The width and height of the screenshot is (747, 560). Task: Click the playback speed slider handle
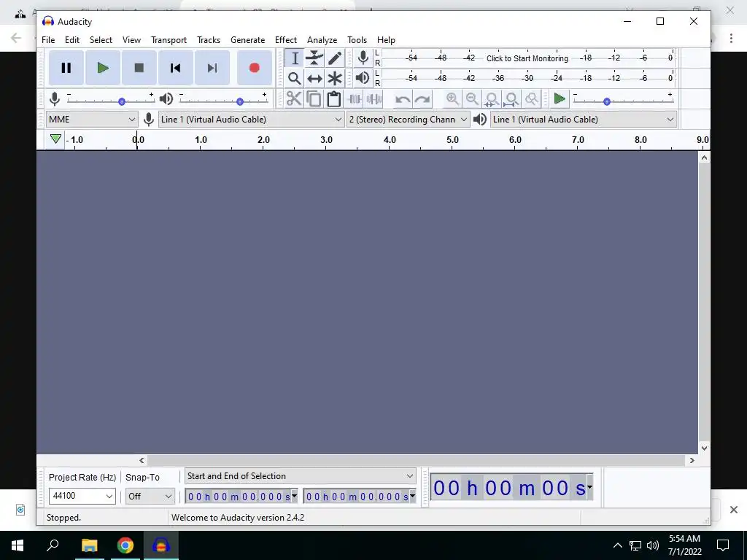[607, 101]
